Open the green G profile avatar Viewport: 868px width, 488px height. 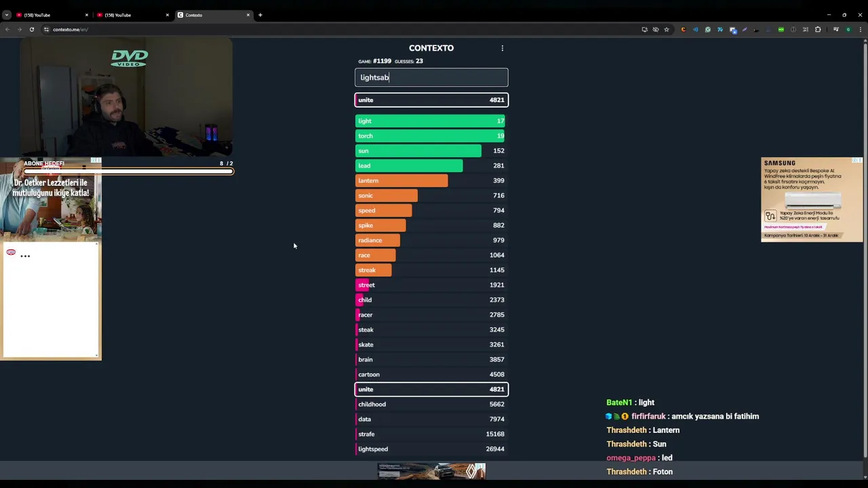[x=848, y=29]
